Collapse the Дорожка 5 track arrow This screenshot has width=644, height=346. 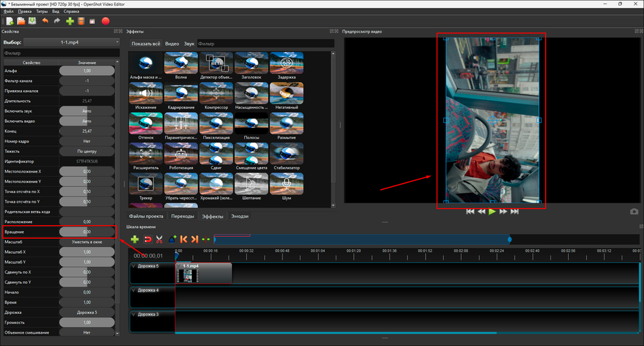tap(134, 266)
